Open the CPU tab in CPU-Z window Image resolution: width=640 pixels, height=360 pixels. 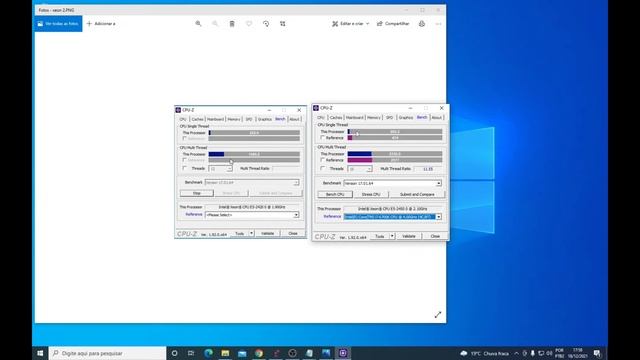(x=321, y=118)
